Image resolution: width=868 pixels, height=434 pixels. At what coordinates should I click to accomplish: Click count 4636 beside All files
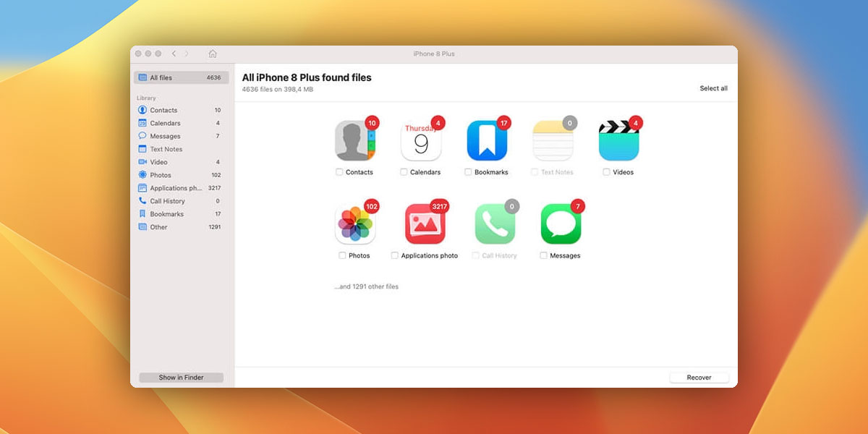click(213, 77)
